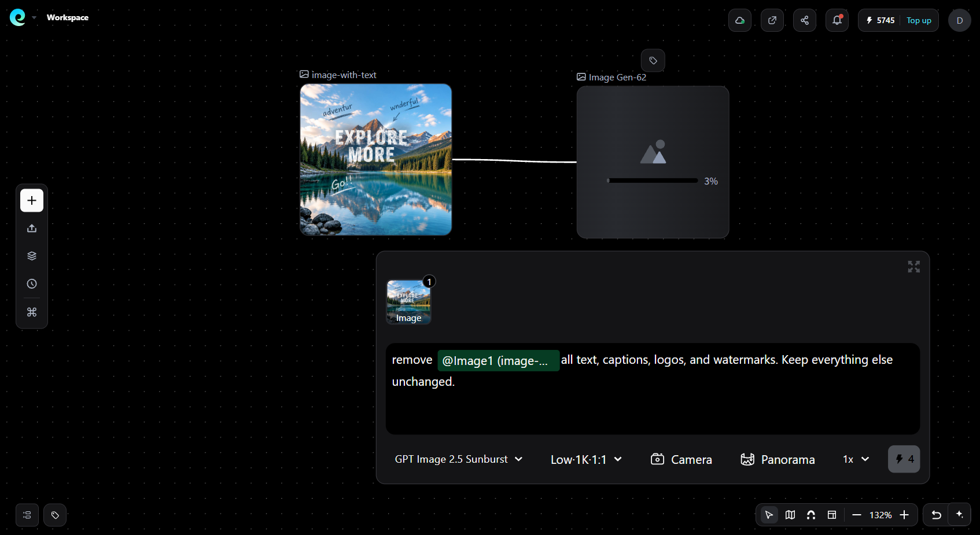The image size is (980, 535).
Task: Click the tag icon above Image Gen-62
Action: (653, 61)
